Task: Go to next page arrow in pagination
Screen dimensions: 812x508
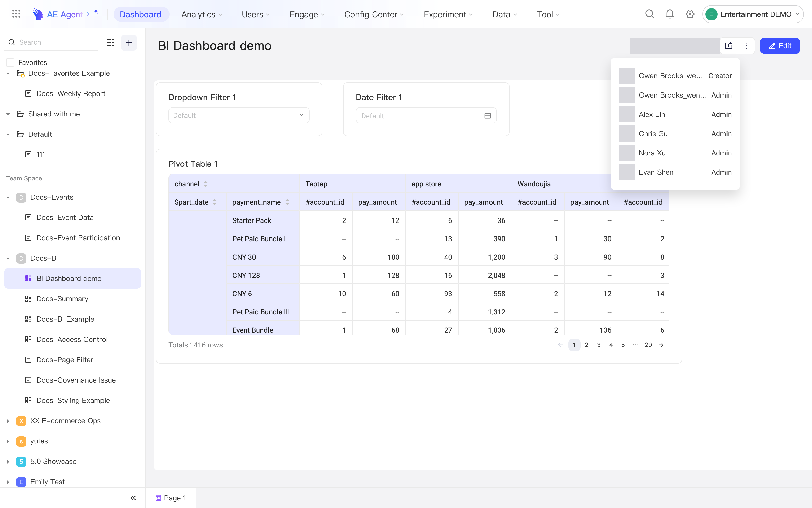Action: (x=661, y=345)
